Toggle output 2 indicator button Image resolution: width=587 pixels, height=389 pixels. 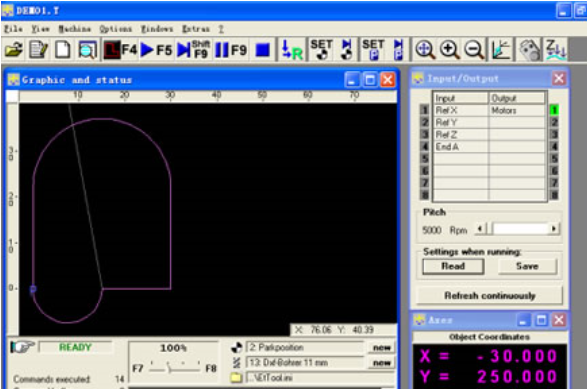coord(554,122)
